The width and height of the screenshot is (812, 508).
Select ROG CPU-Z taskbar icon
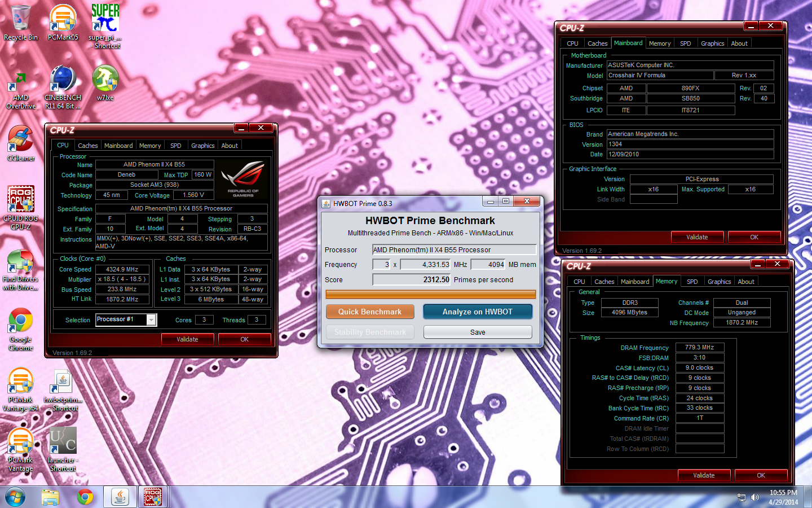click(x=153, y=497)
